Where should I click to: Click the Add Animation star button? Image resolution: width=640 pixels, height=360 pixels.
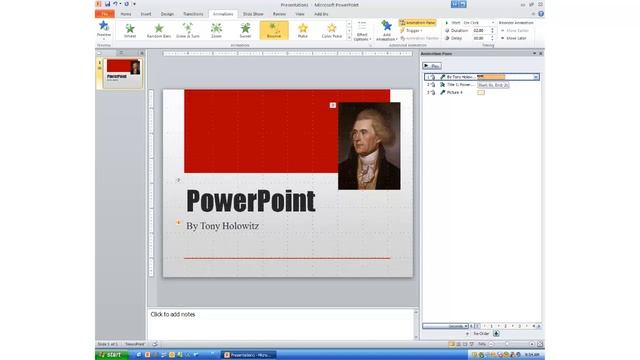(387, 31)
